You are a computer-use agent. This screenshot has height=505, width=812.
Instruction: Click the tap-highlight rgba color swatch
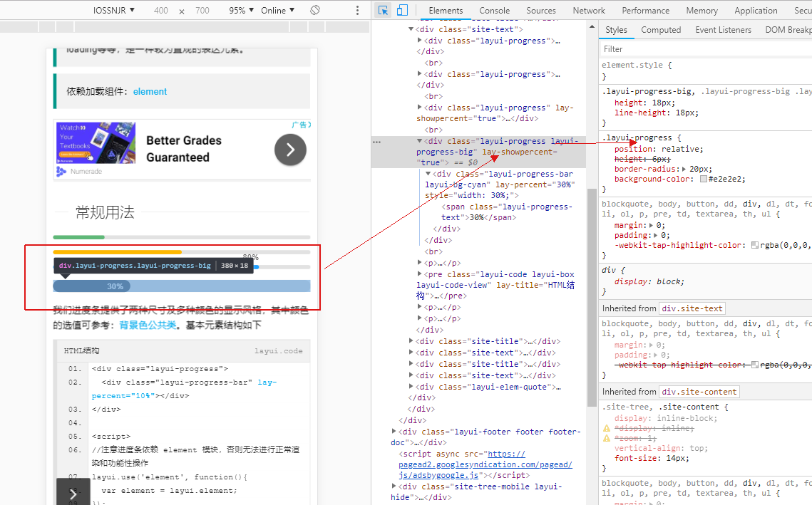click(x=755, y=245)
